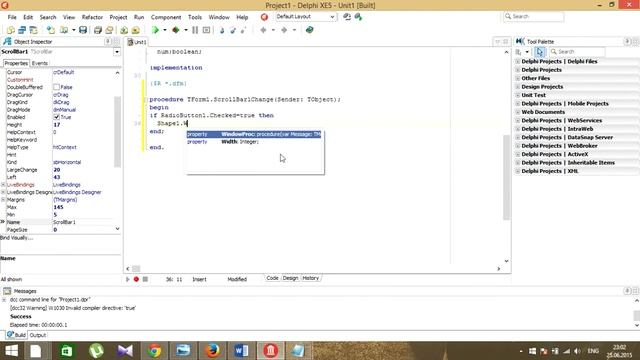Open the Refactor menu
The height and width of the screenshot is (360, 640).
(92, 17)
